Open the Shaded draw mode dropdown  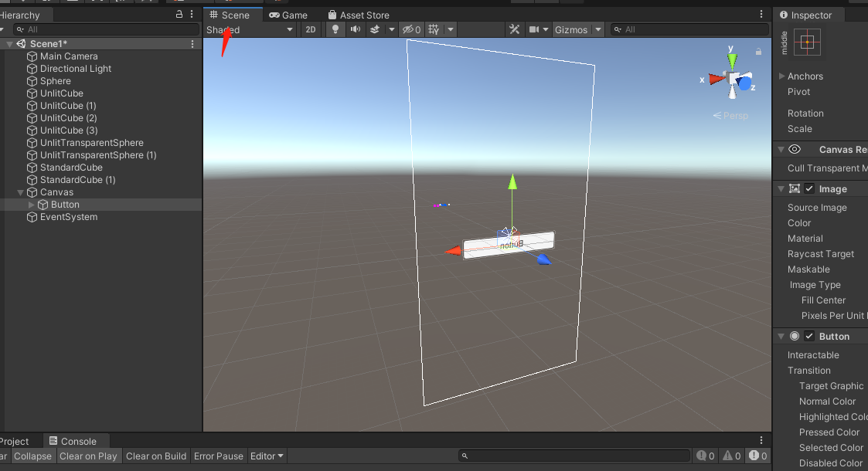point(250,29)
